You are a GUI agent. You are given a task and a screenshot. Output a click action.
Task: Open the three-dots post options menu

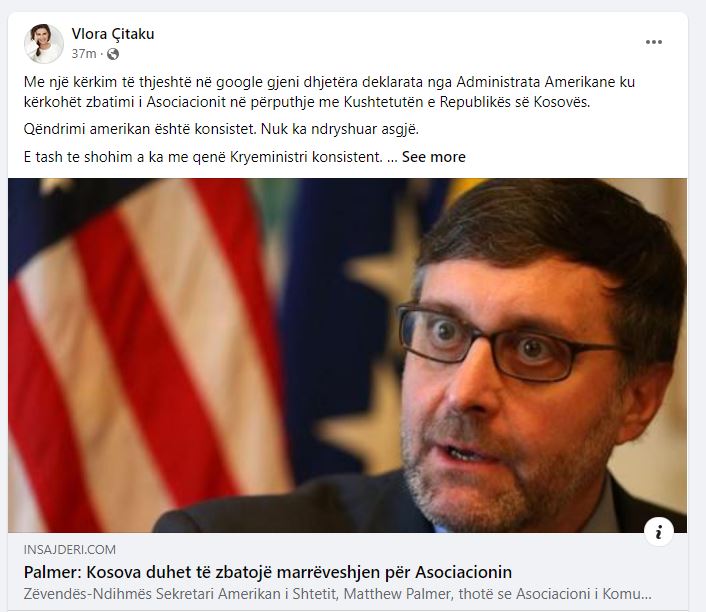click(653, 42)
